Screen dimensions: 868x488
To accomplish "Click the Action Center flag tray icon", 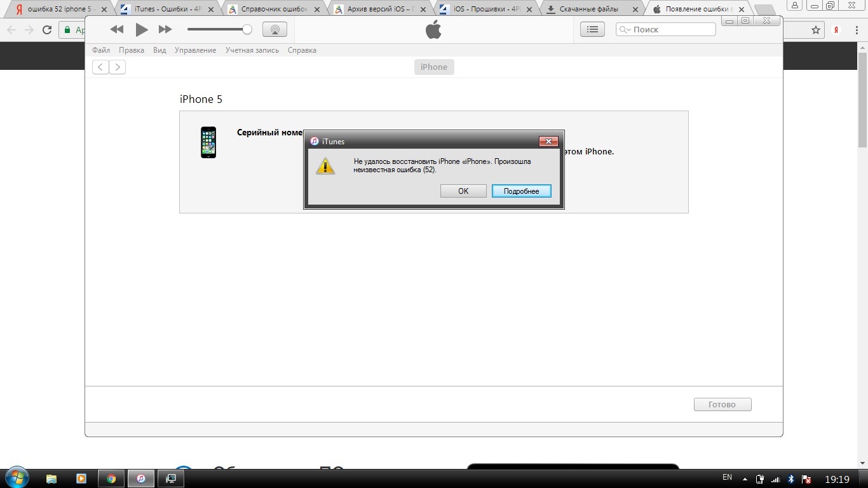I will (806, 479).
